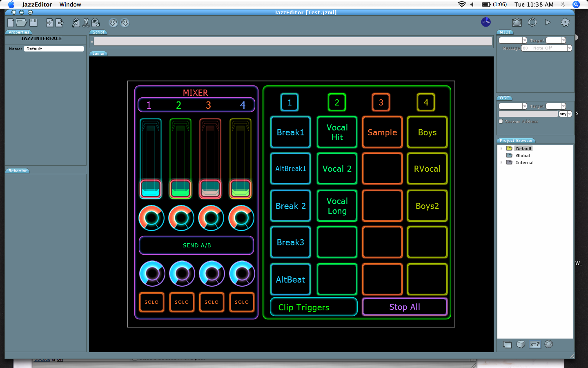Click the Undo arrow icon in toolbar

113,23
